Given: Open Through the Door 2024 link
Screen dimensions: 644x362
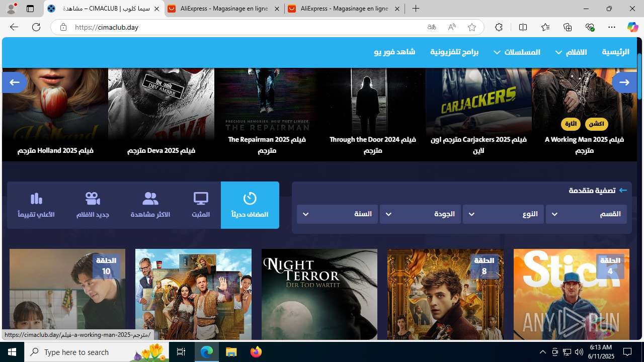Looking at the screenshot, I should pyautogui.click(x=373, y=145).
